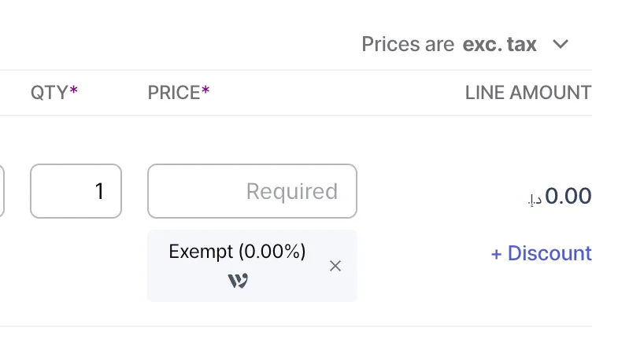Click the required asterisk beside PRICE

tap(205, 91)
